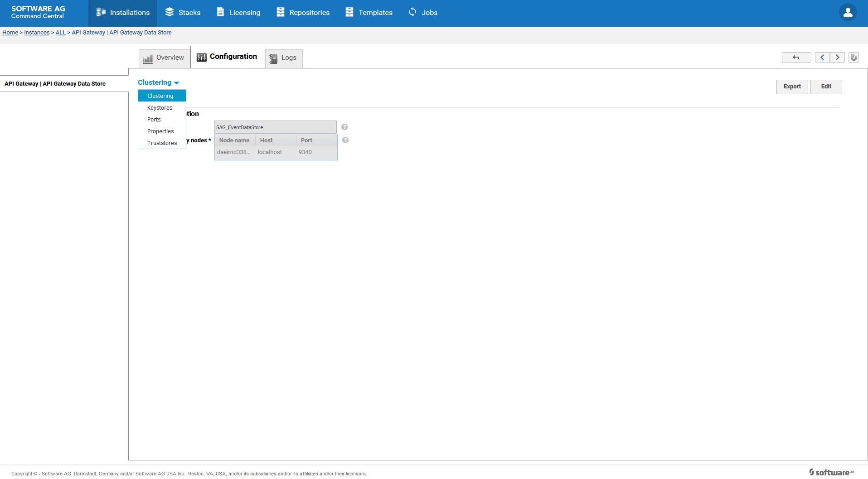Open help for SAG_EventDataStore field
Image resolution: width=868 pixels, height=479 pixels.
coord(344,127)
